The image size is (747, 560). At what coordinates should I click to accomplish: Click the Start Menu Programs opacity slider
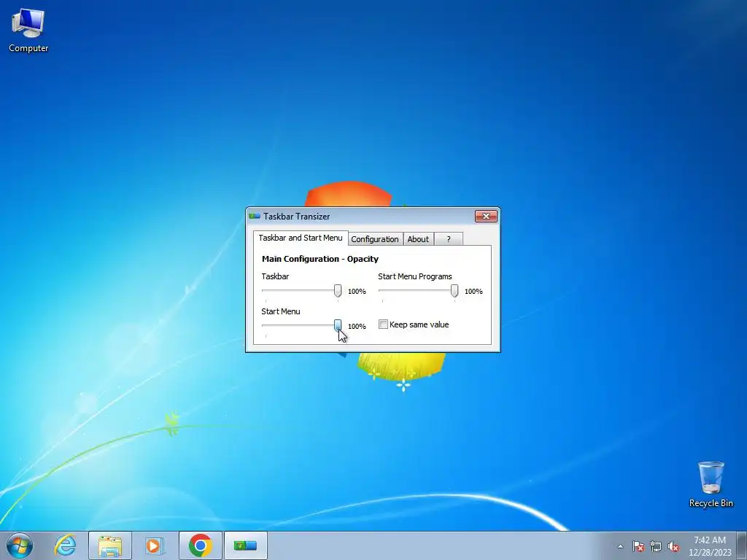(454, 290)
